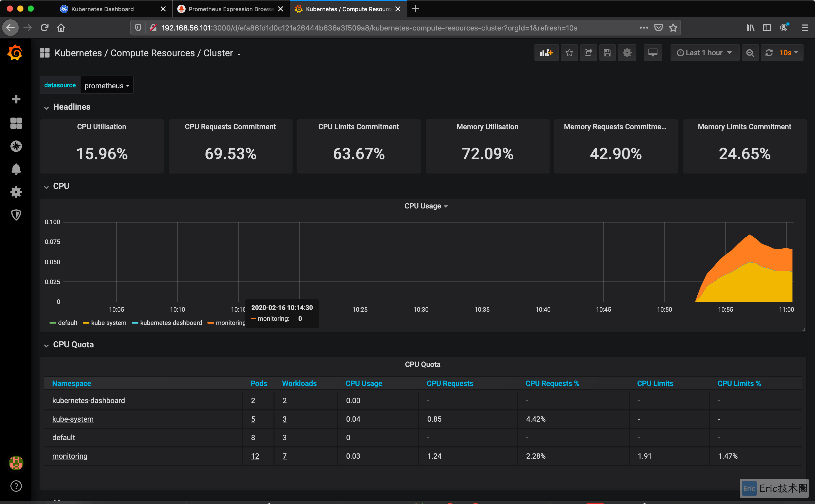
Task: Open the Configuration gear in sidebar
Action: pyautogui.click(x=16, y=192)
